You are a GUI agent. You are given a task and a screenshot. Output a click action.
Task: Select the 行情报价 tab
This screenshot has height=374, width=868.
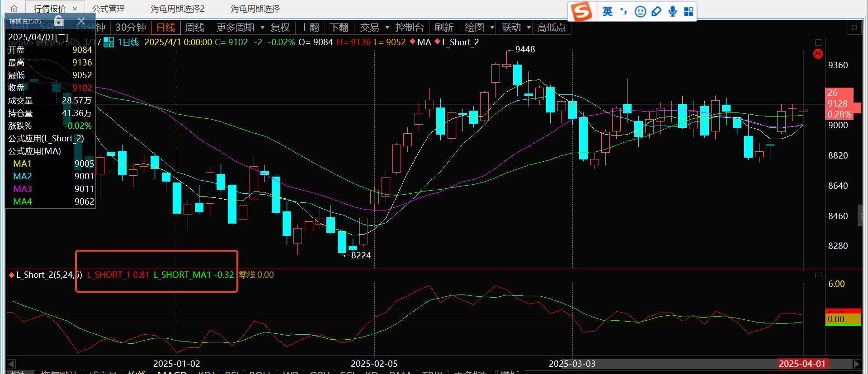point(50,9)
